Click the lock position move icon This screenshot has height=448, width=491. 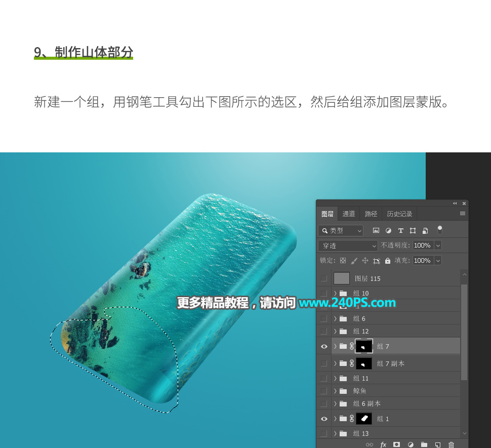365,261
